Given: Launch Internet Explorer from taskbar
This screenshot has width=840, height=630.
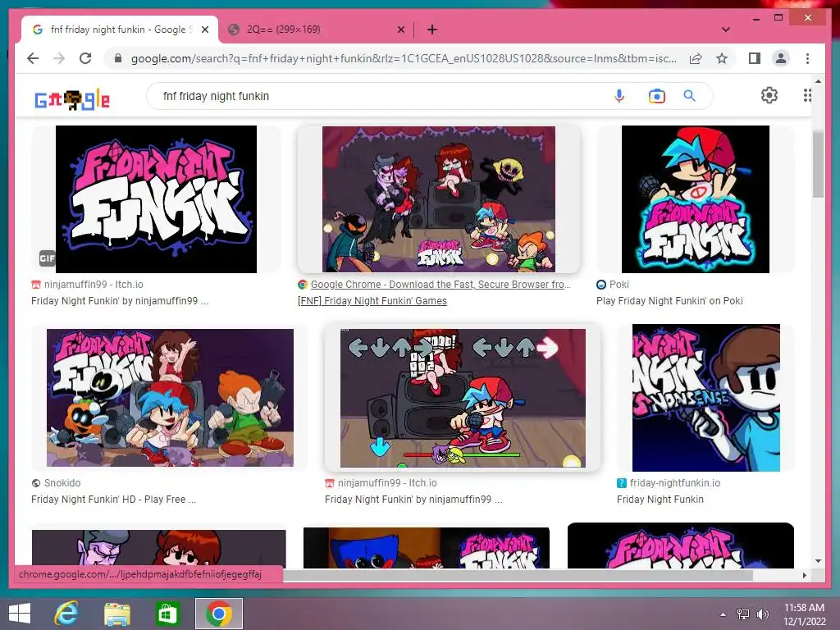Looking at the screenshot, I should (66, 614).
